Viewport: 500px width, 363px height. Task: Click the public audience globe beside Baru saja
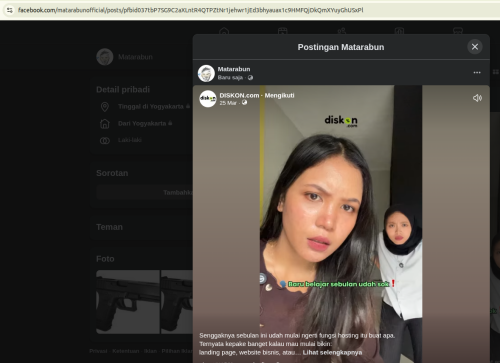(x=250, y=77)
